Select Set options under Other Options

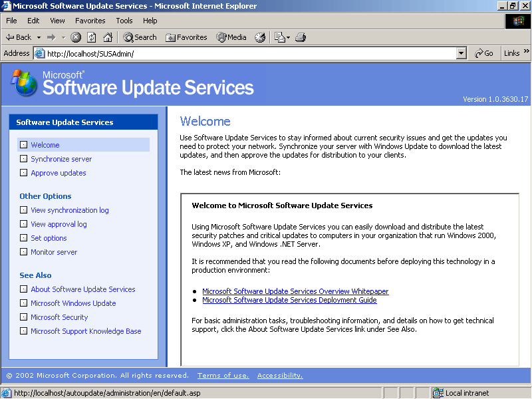point(49,238)
